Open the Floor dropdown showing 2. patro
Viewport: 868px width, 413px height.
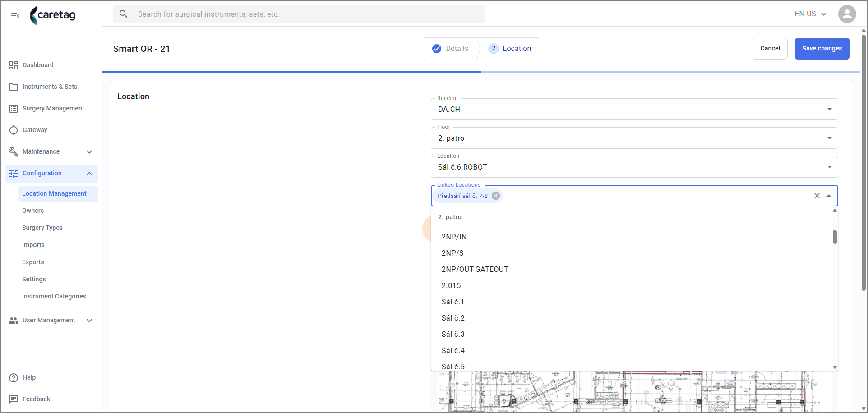coord(634,138)
